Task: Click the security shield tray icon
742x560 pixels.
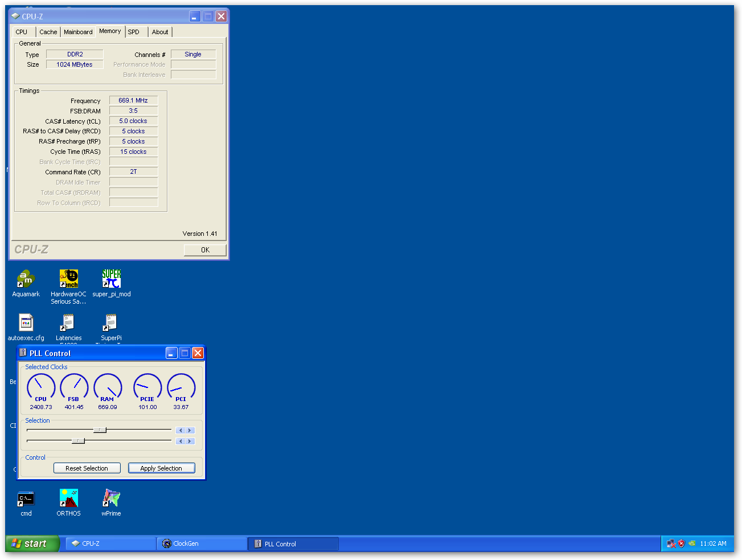Action: tap(681, 543)
